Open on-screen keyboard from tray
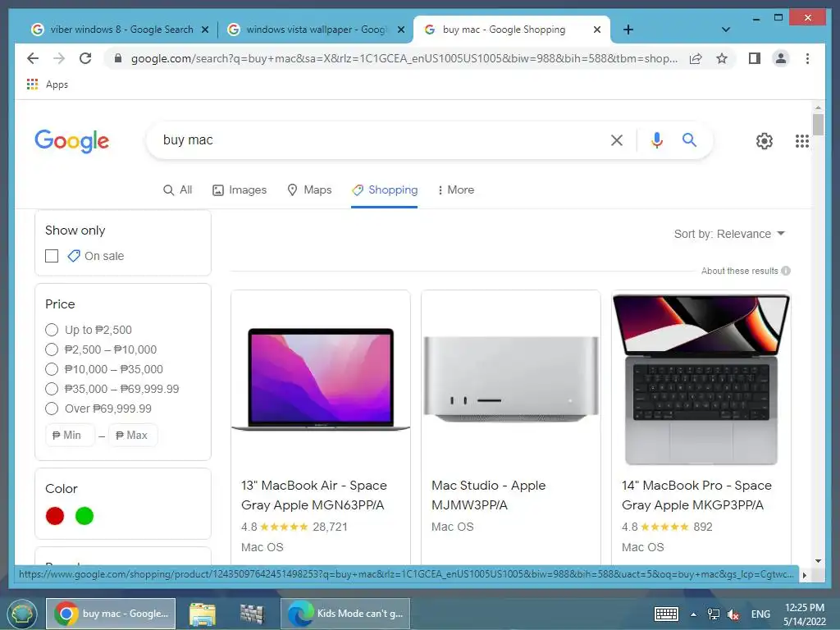This screenshot has width=840, height=630. pos(666,614)
